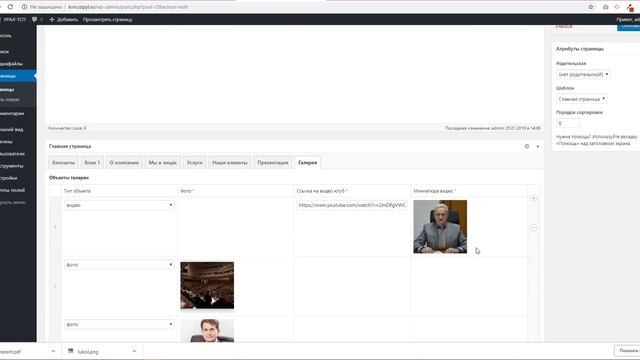Click the site info icon in the address bar
Viewport: 640px width, 360px height.
[24, 7]
